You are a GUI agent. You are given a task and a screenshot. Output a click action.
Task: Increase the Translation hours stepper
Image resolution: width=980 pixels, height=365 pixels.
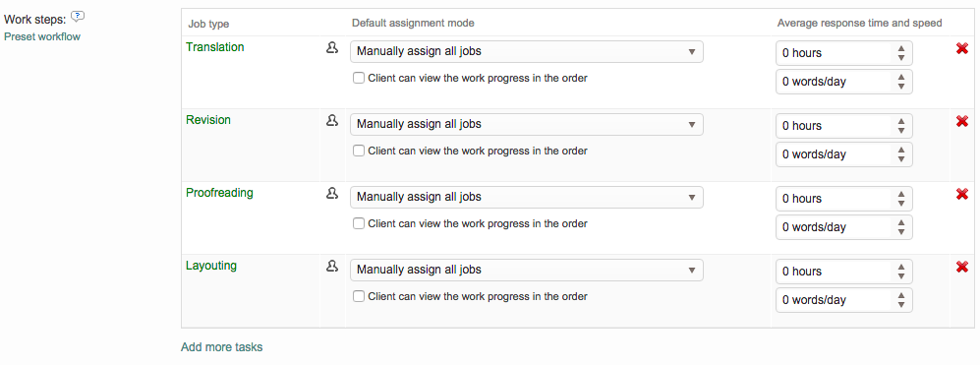point(901,48)
